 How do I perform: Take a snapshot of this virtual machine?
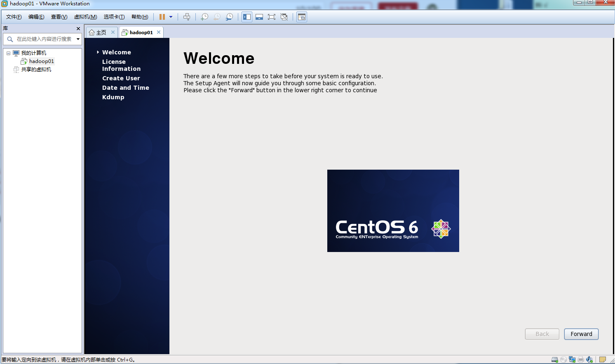(x=204, y=16)
